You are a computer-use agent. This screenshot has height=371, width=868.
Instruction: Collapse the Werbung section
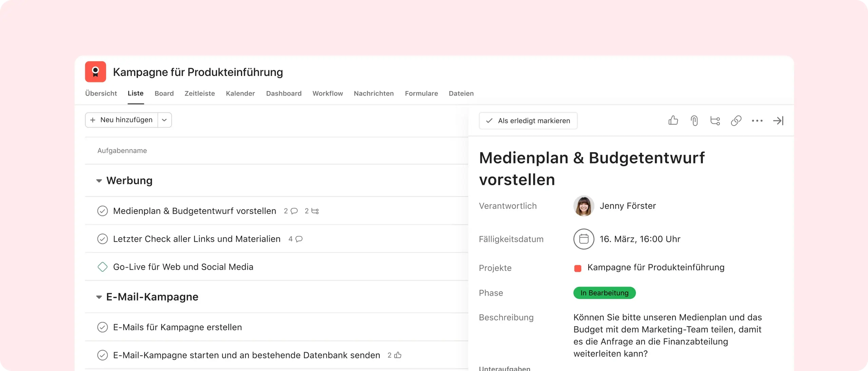click(99, 181)
